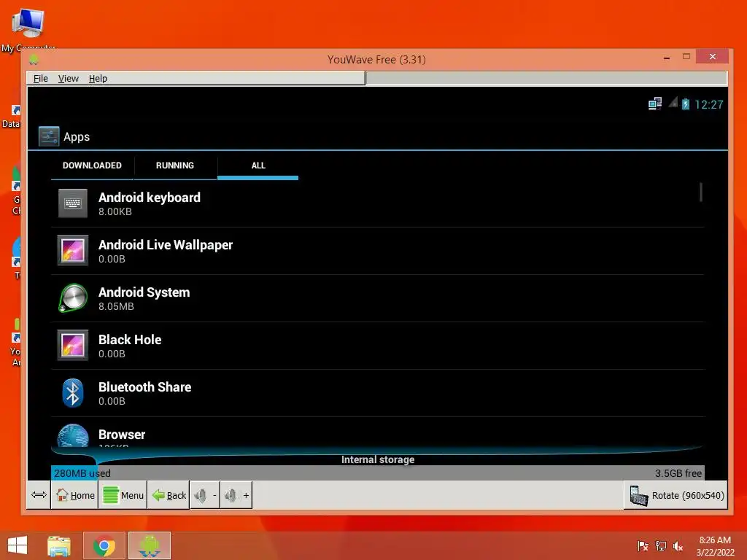This screenshot has height=560, width=747.
Task: Click the Browser globe icon
Action: (x=73, y=435)
